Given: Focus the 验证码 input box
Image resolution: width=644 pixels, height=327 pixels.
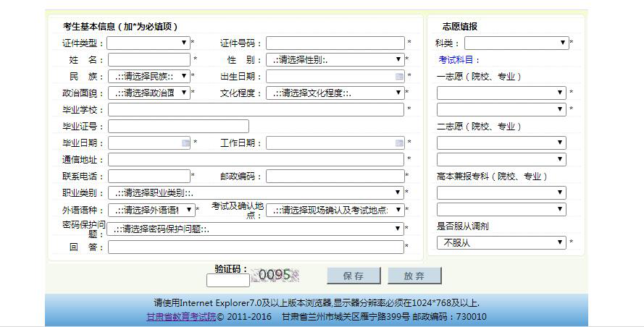Looking at the screenshot, I should pos(228,281).
